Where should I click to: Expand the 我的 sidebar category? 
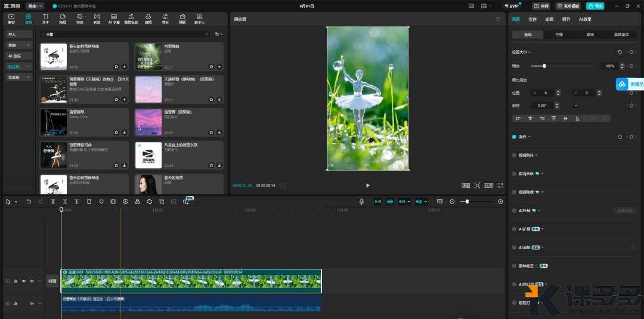click(x=19, y=45)
